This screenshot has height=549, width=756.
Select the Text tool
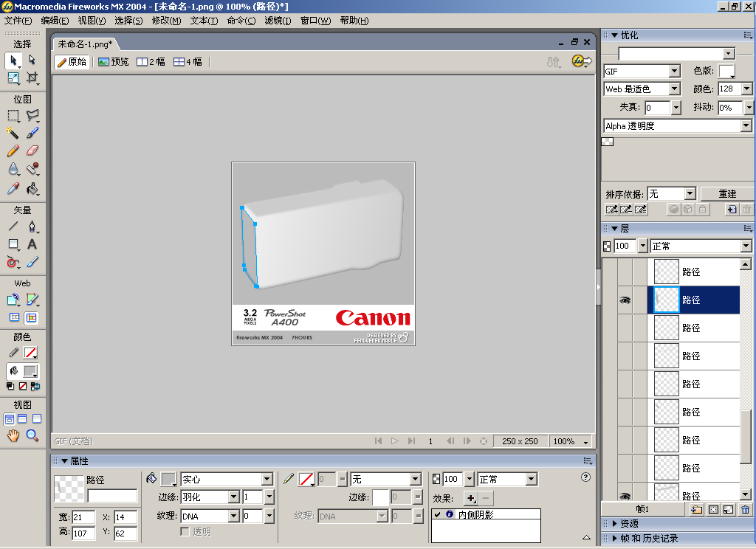point(32,244)
